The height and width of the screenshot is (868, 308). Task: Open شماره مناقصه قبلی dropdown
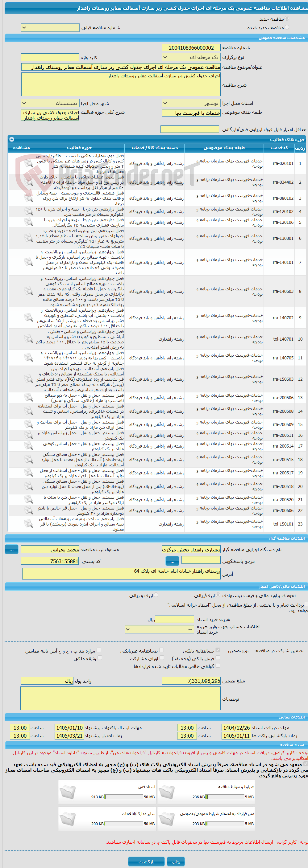pyautogui.click(x=50, y=28)
